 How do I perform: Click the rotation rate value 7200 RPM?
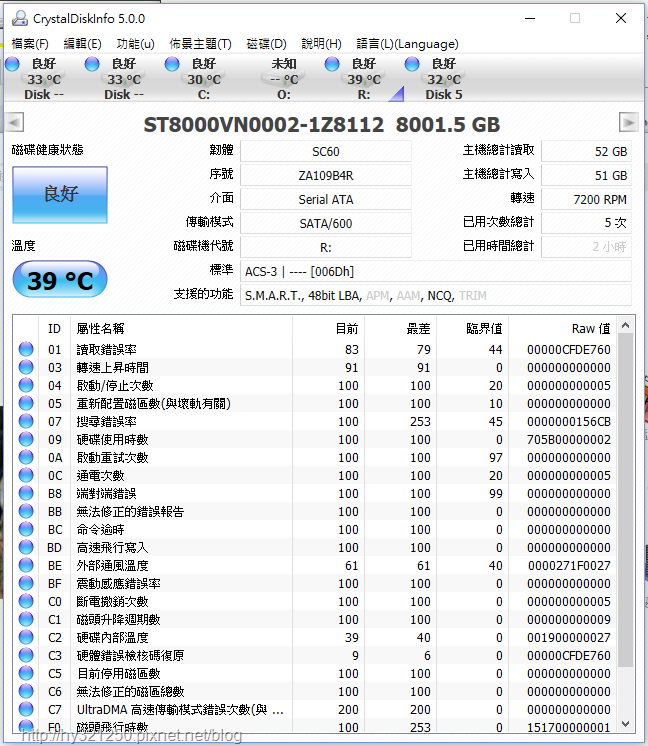(x=586, y=199)
